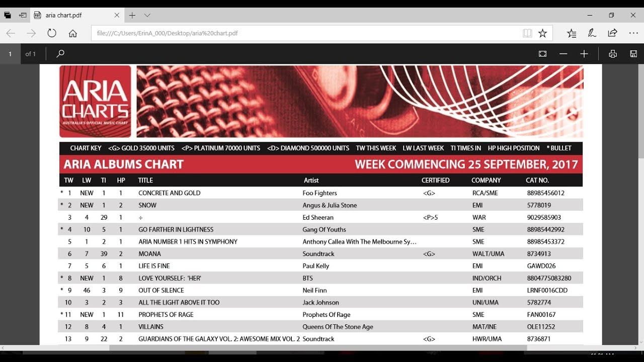This screenshot has height=362, width=644.
Task: Select artist name Foo Fighters
Action: click(x=320, y=193)
